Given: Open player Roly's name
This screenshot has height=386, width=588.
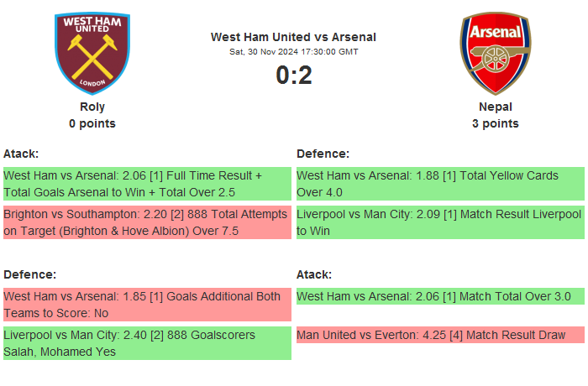Looking at the screenshot, I should tap(92, 107).
